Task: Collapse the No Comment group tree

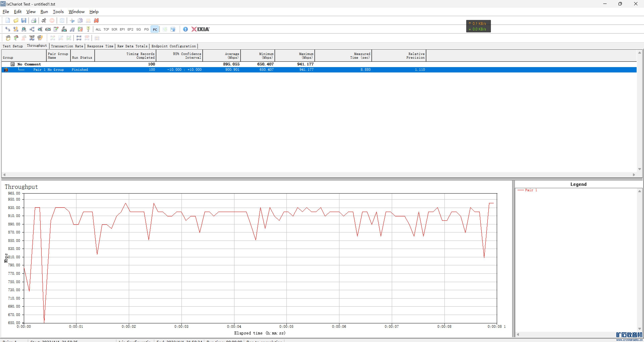Action: point(13,64)
